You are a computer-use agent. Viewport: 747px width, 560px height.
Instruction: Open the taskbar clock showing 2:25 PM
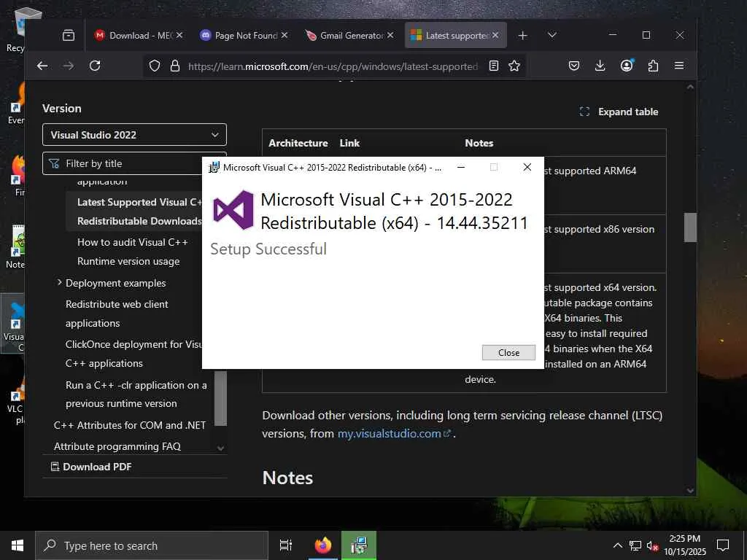(x=684, y=545)
